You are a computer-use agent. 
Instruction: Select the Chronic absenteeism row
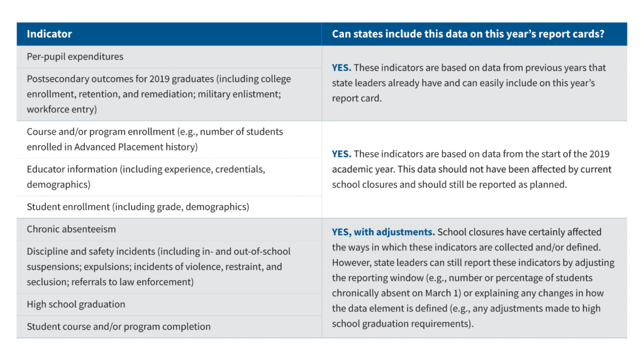tap(71, 229)
